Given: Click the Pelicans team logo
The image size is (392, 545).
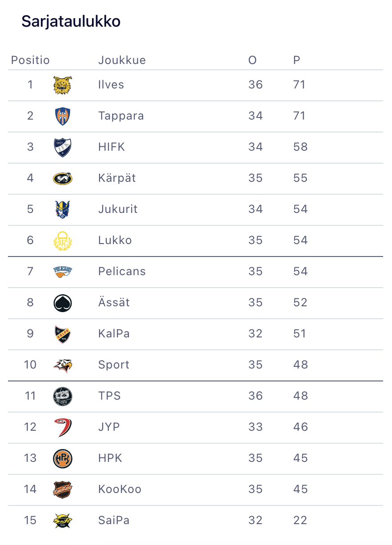Looking at the screenshot, I should point(62,272).
